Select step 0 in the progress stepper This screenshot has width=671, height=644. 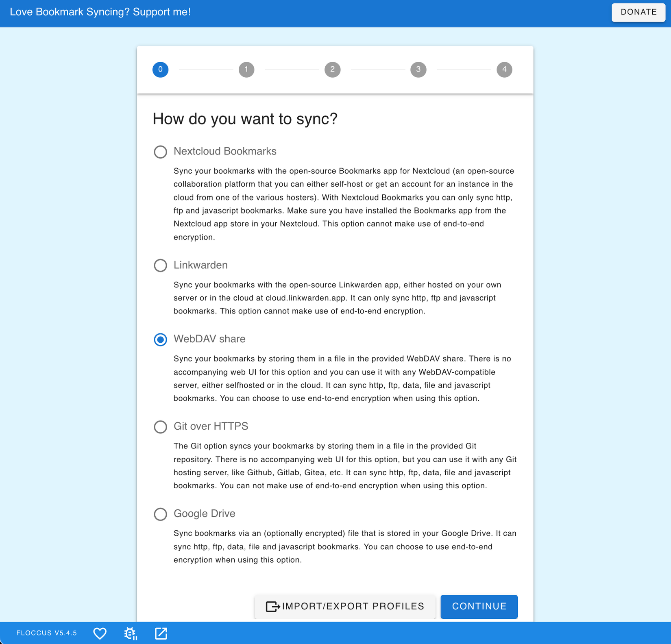pyautogui.click(x=160, y=70)
